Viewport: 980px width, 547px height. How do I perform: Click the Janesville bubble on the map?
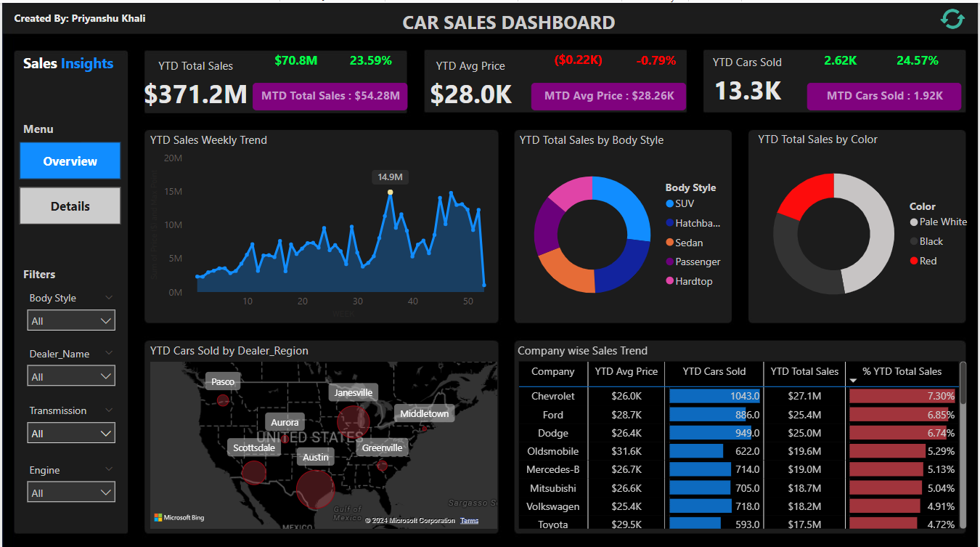353,422
